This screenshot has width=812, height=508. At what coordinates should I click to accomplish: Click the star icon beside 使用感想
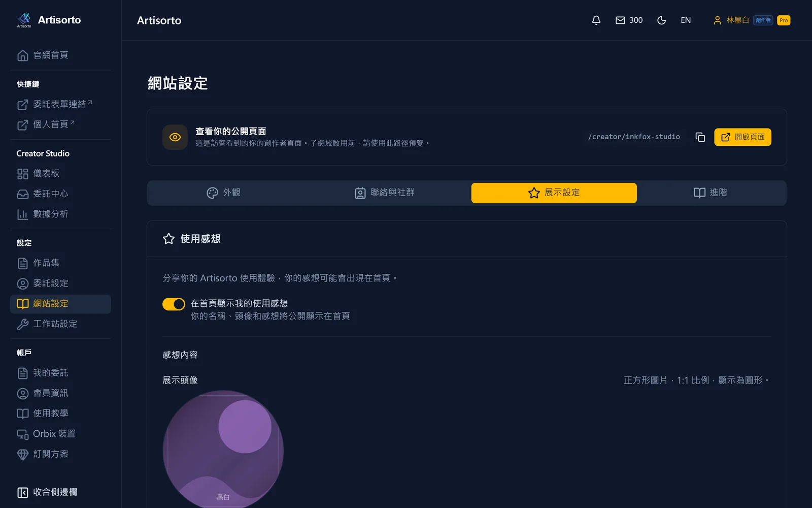pos(168,239)
